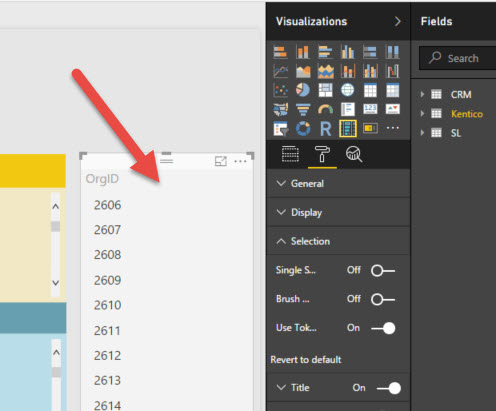This screenshot has height=411, width=496.
Task: Click scroll up arrow in yellow visual
Action: tap(56, 206)
